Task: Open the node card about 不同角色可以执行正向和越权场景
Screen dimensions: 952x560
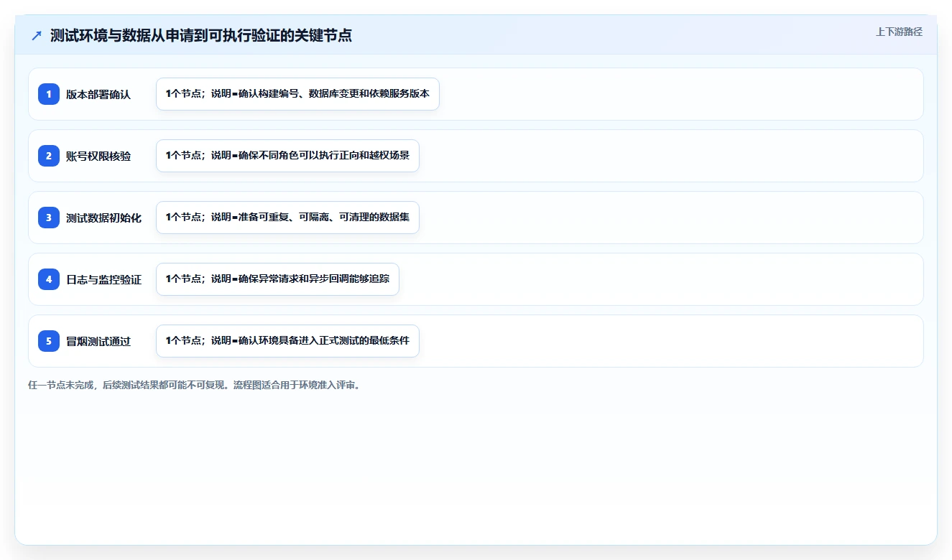Action: click(x=287, y=156)
